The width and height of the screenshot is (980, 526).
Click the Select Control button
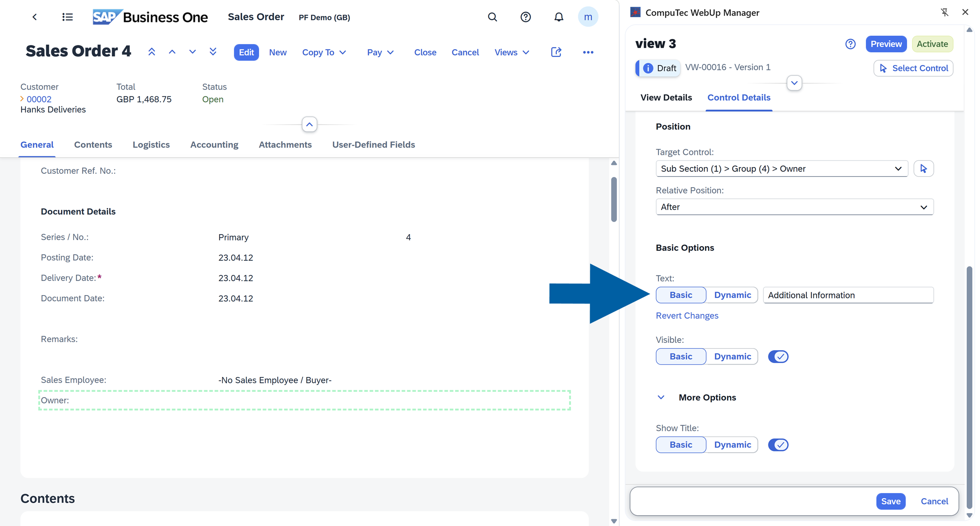pos(913,68)
